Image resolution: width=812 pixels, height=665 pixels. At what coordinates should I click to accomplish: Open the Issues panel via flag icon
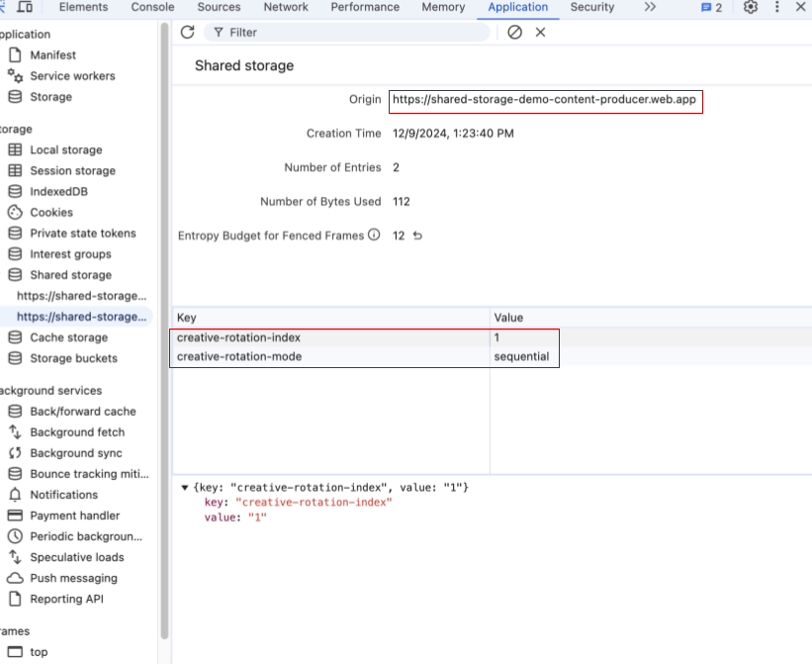tap(707, 8)
